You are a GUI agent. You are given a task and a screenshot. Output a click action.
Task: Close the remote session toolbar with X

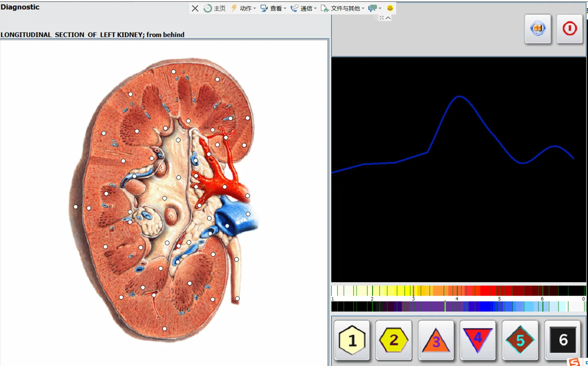tap(195, 8)
